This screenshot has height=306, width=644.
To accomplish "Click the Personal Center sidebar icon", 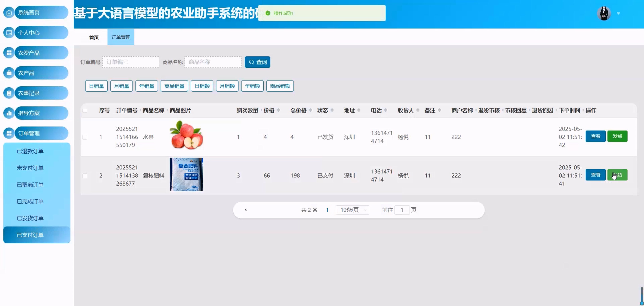I will click(x=9, y=33).
